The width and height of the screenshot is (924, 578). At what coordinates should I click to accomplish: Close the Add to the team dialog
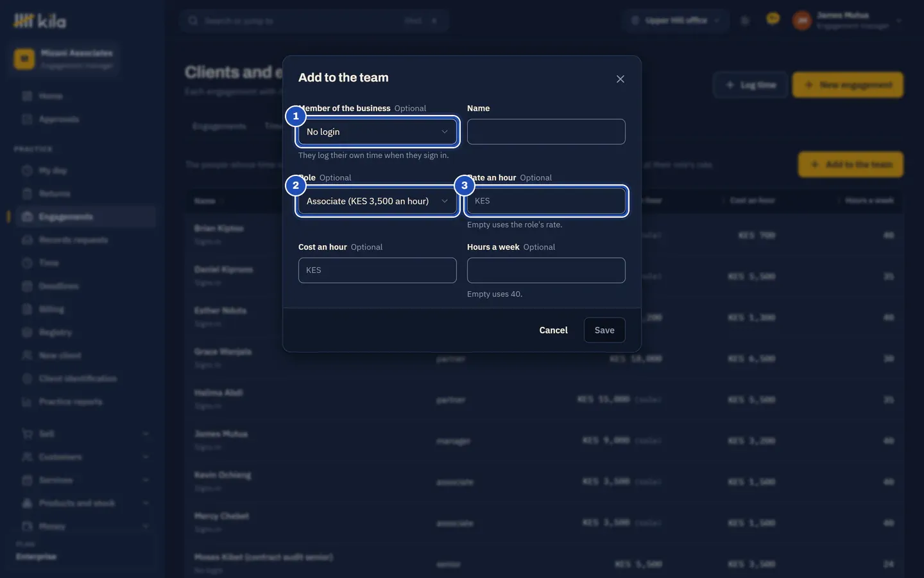(x=620, y=79)
